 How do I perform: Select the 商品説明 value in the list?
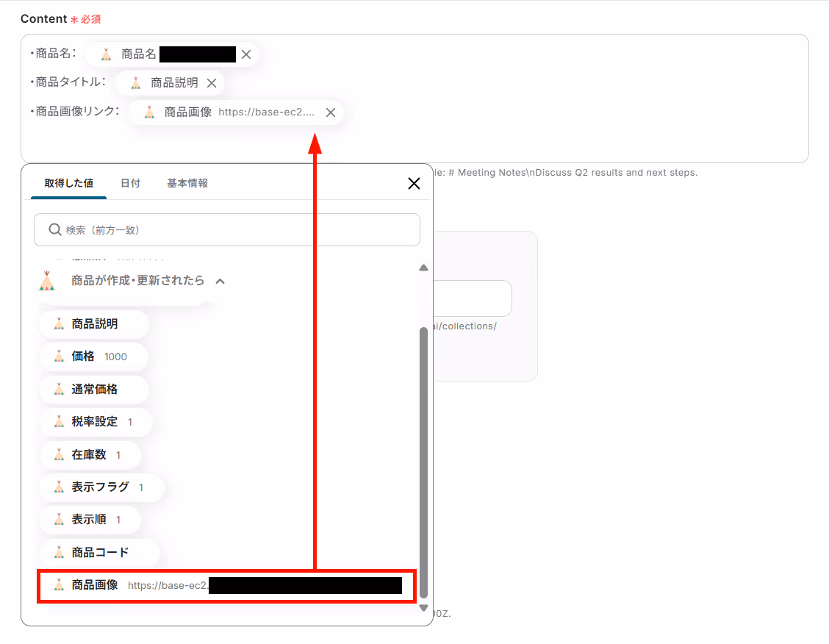pos(93,324)
